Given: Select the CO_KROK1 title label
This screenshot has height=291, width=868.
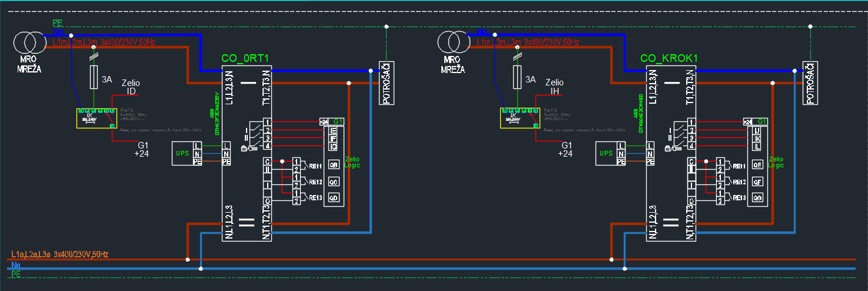Looking at the screenshot, I should [669, 58].
